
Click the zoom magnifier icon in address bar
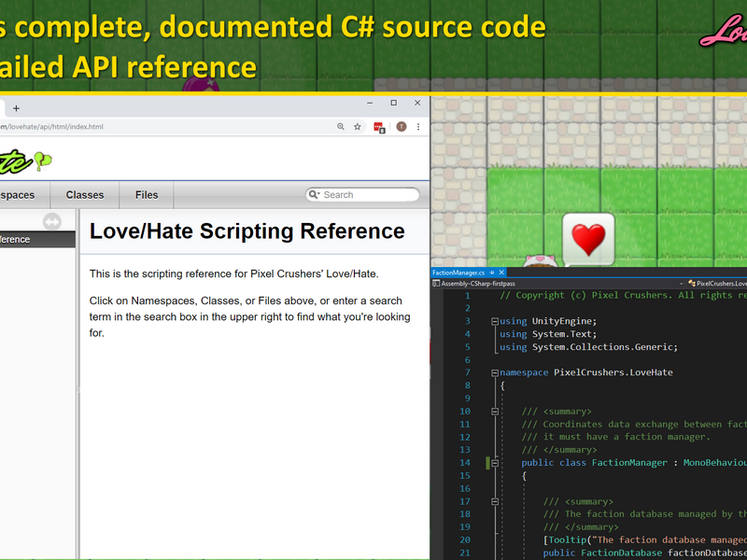click(x=341, y=127)
